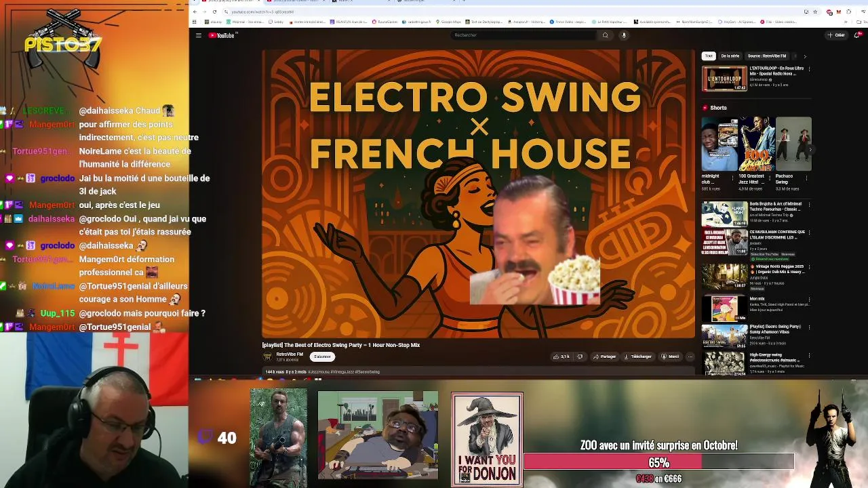The height and width of the screenshot is (488, 868).
Task: Open YouTube notifications bell
Action: 856,35
